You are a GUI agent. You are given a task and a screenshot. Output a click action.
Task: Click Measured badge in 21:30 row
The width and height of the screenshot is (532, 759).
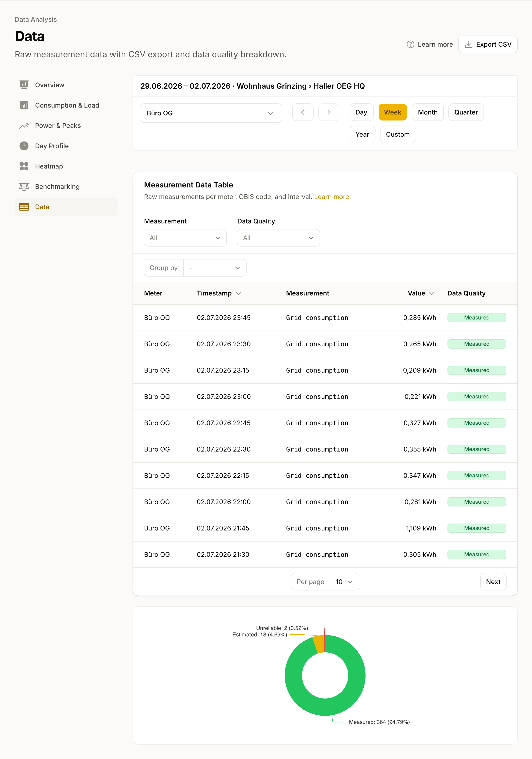476,554
